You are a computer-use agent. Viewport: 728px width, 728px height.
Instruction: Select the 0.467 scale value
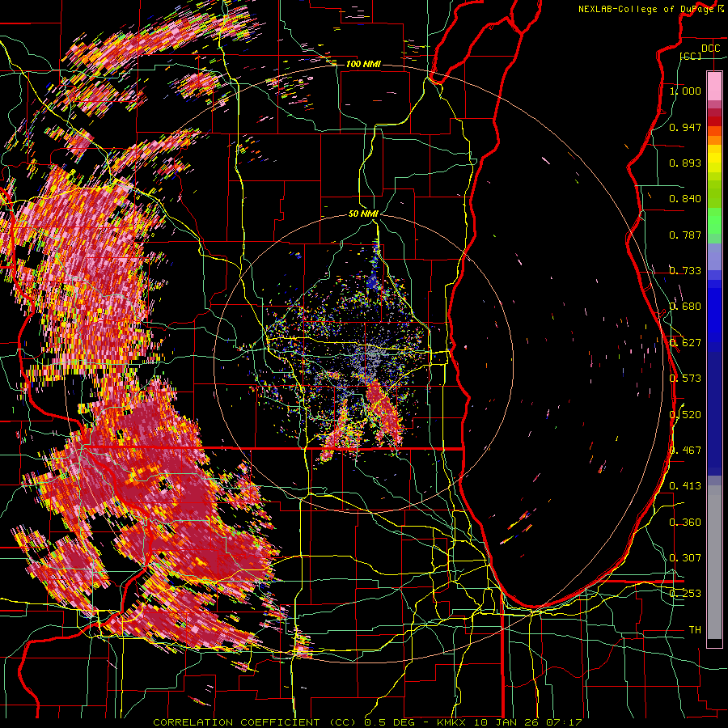(x=685, y=451)
